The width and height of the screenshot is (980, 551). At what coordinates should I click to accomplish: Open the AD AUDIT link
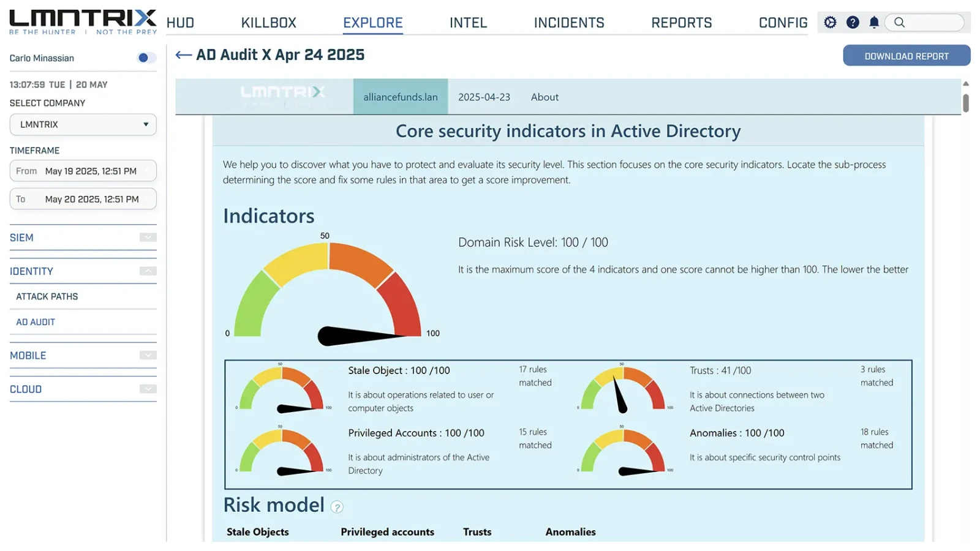click(36, 322)
